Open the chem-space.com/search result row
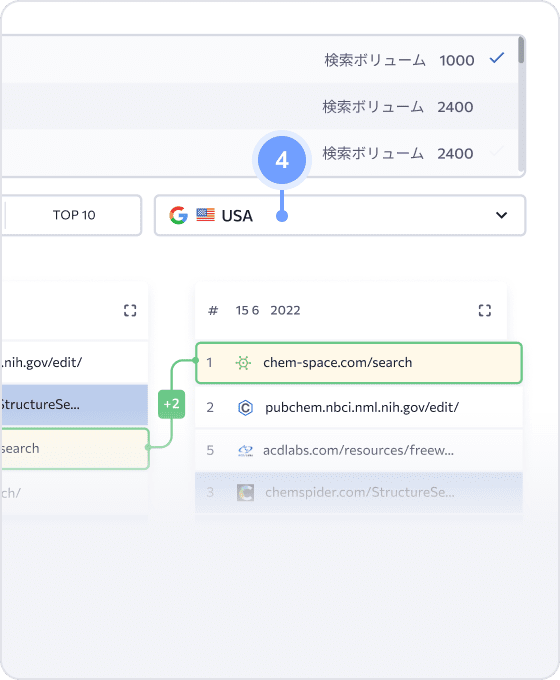Viewport: 560px width, 680px height. pos(359,363)
